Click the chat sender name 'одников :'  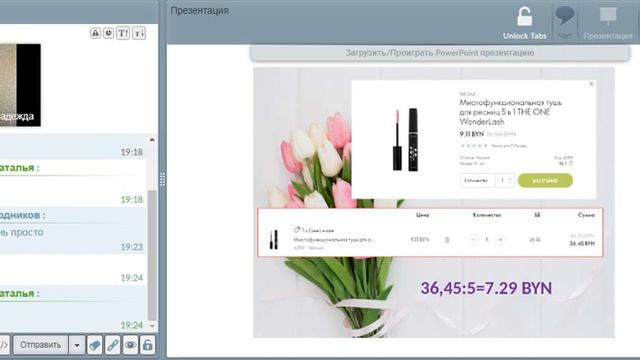point(23,215)
